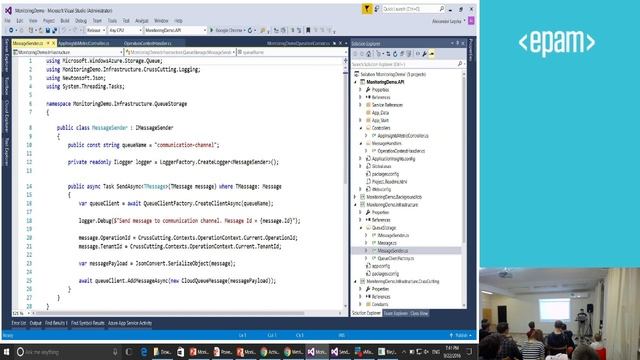Click the Search Solution Explorer input field

click(x=407, y=64)
